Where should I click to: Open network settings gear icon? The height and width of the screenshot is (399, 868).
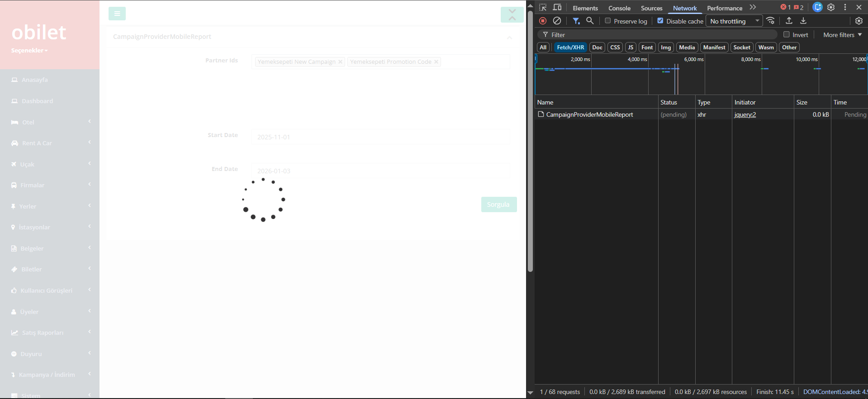click(x=859, y=21)
